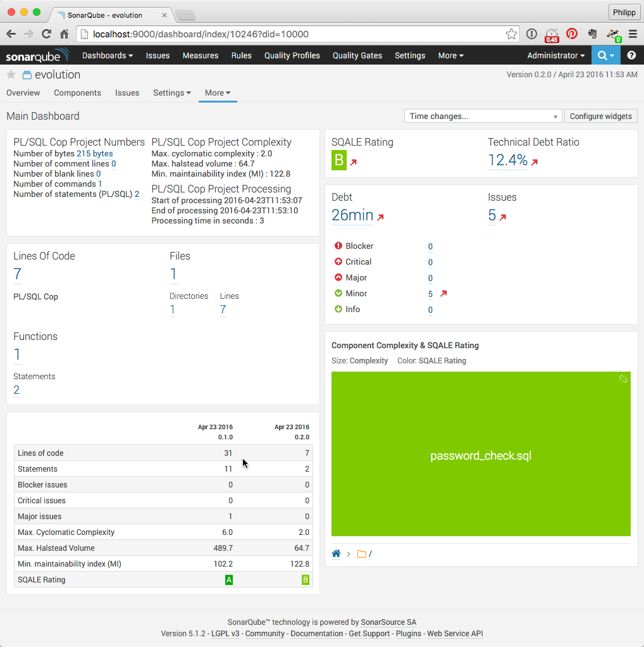This screenshot has height=647, width=644.
Task: Open the Get Support footer link
Action: (369, 634)
